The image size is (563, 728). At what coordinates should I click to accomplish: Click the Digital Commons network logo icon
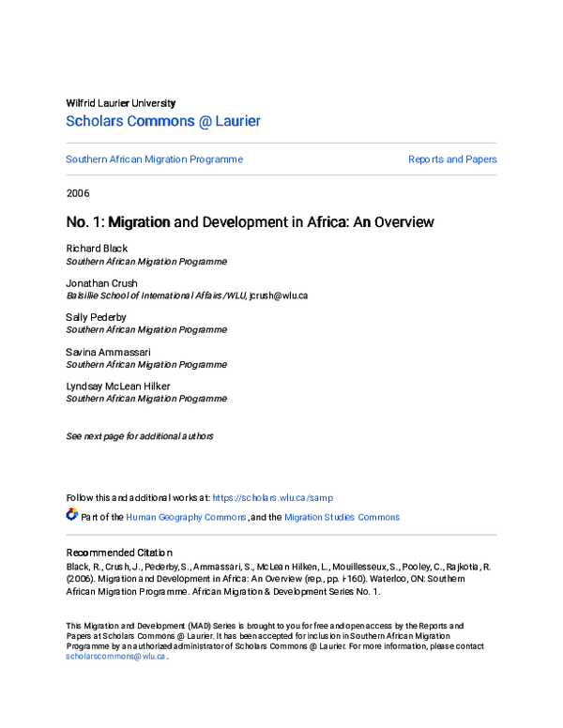[x=72, y=514]
